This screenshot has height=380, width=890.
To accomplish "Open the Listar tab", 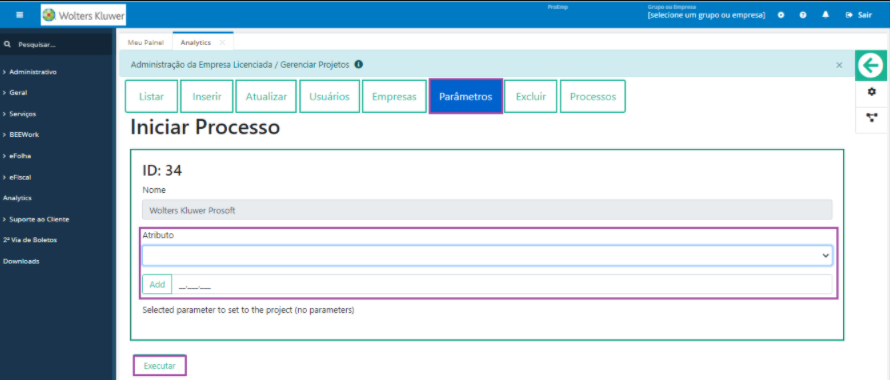I will pyautogui.click(x=152, y=97).
